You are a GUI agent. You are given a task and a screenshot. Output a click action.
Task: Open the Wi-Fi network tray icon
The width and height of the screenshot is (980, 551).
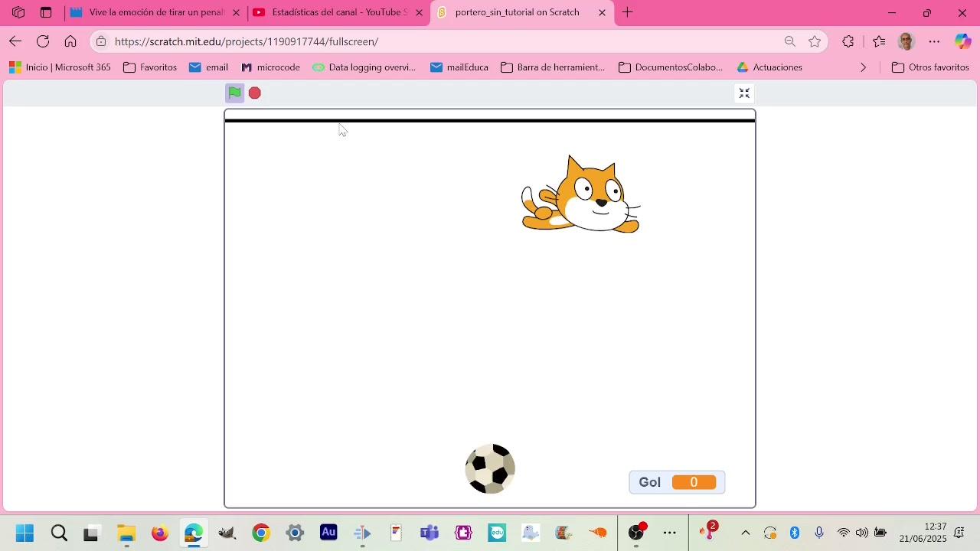tap(844, 533)
